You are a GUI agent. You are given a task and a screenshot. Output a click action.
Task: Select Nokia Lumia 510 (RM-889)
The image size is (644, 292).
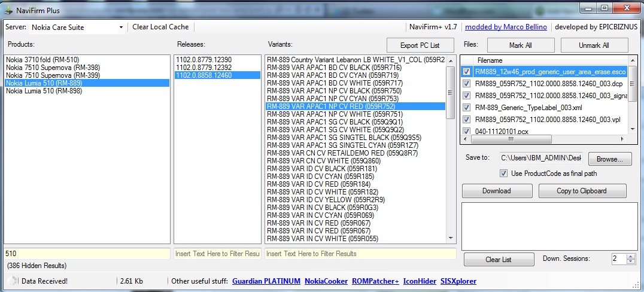[x=87, y=83]
